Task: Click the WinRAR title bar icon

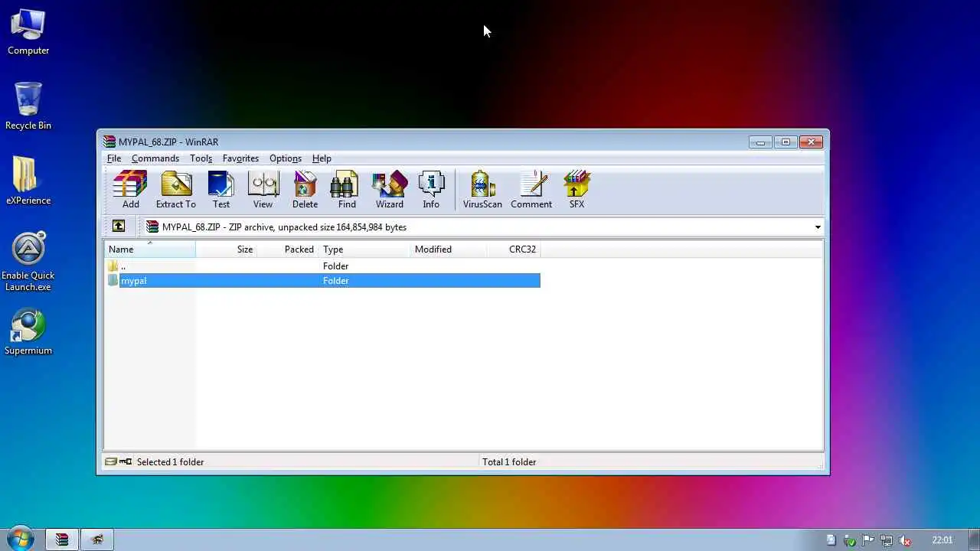Action: [109, 142]
